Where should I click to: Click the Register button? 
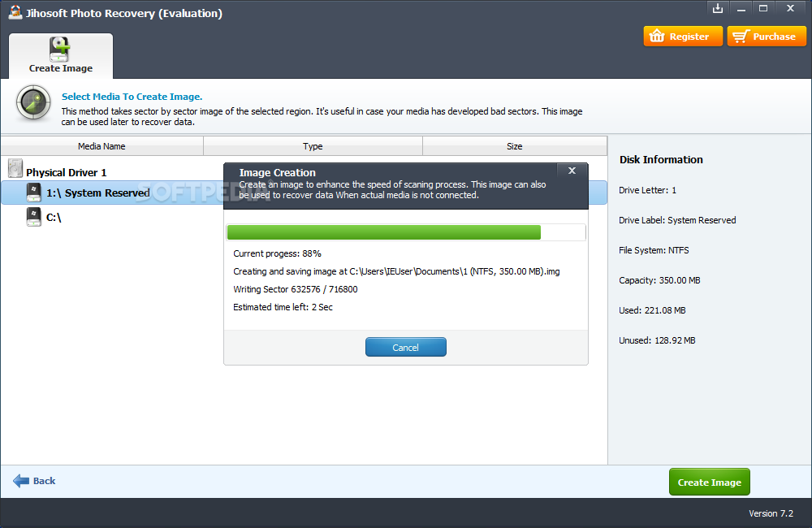(683, 37)
